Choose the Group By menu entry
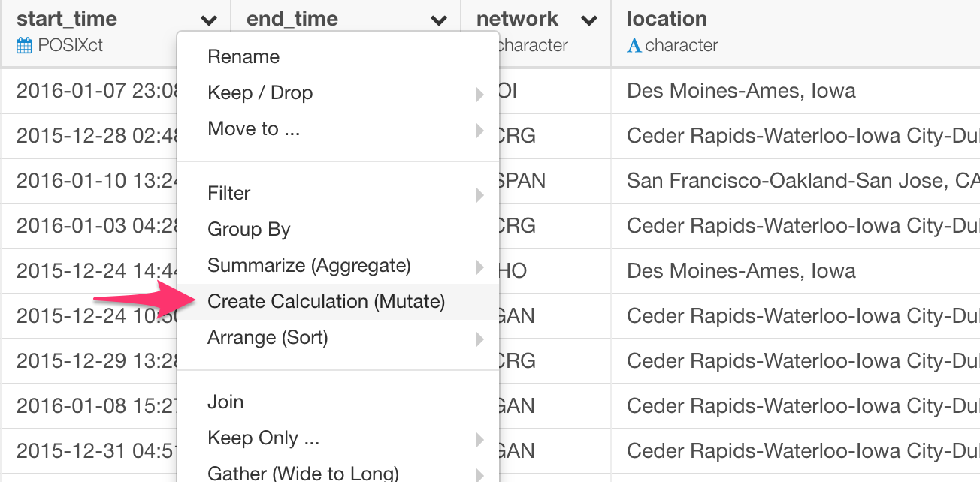Viewport: 980px width, 482px height. click(249, 230)
